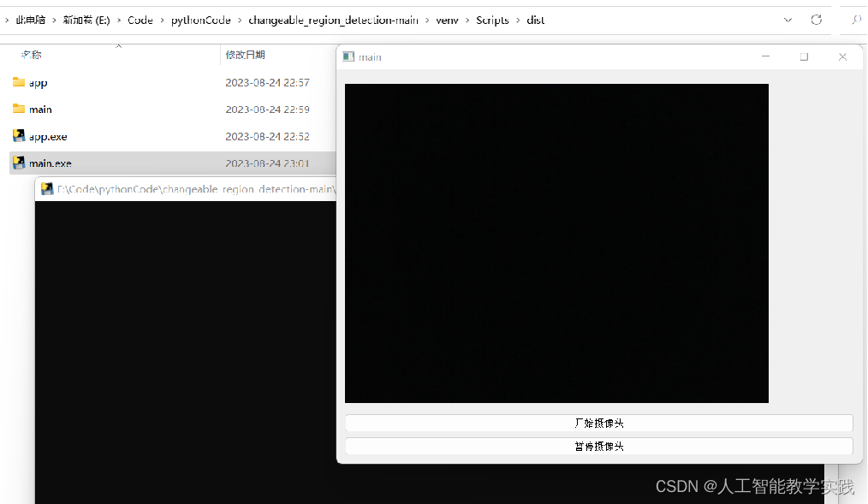This screenshot has height=504, width=868.
Task: Open the address bar history dropdown arrow
Action: tap(787, 20)
